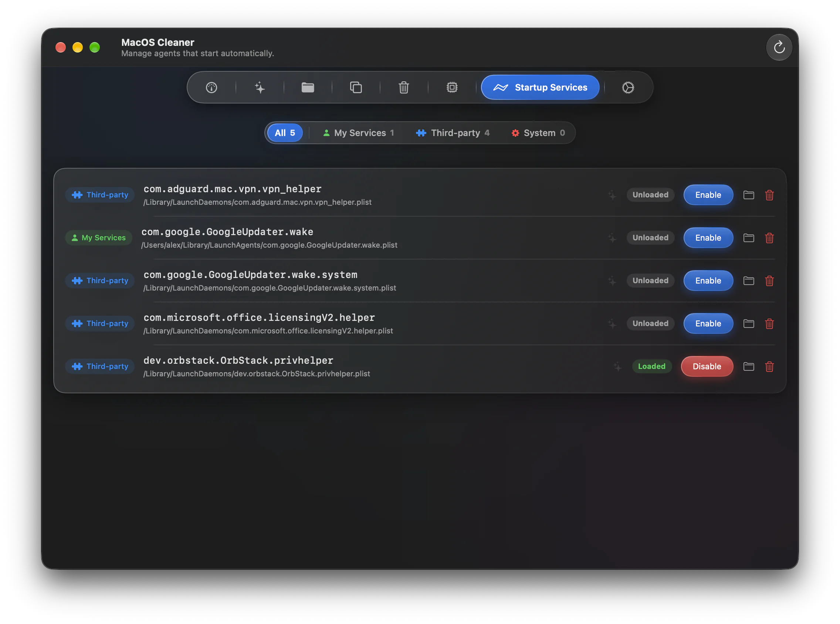Enable com.microsoft.office.licensingV2.helper service
The image size is (840, 624).
(x=708, y=323)
